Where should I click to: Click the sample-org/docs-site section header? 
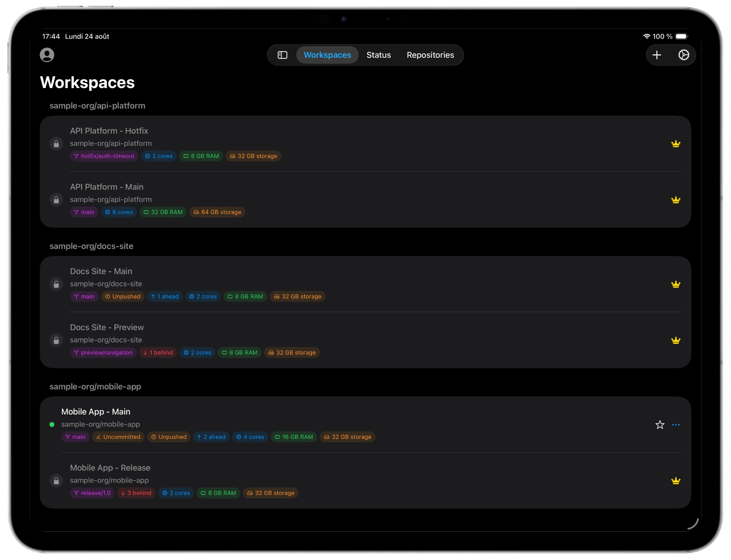point(91,246)
